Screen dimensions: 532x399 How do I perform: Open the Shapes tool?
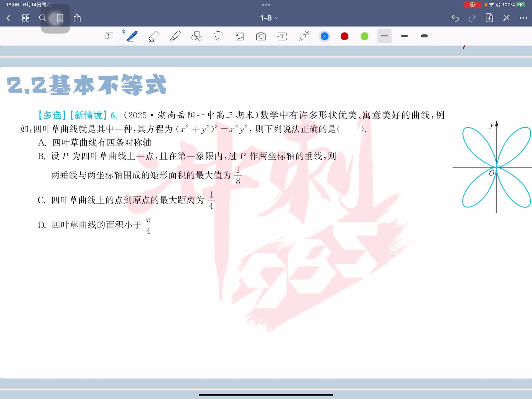click(x=196, y=36)
